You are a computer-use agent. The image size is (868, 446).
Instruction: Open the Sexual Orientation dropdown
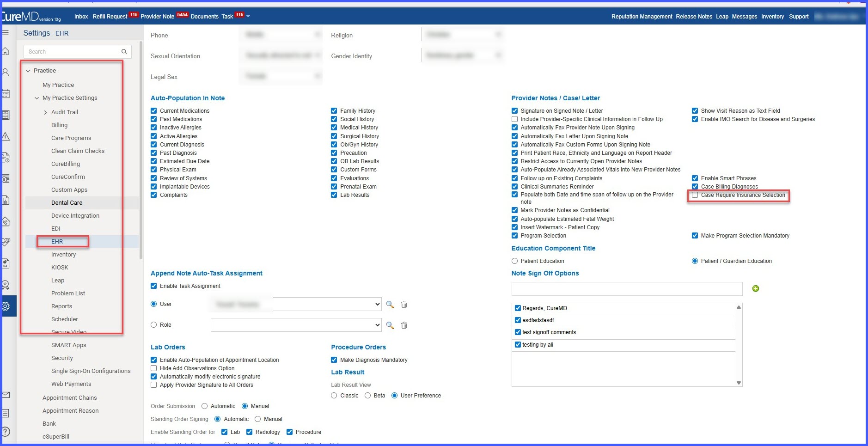click(x=281, y=55)
